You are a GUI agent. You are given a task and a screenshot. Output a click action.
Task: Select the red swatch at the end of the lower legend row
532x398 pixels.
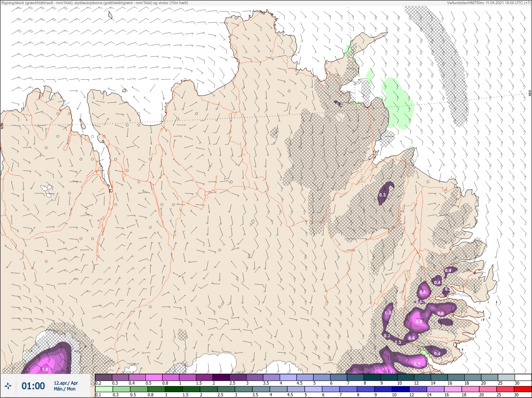[x=523, y=389]
